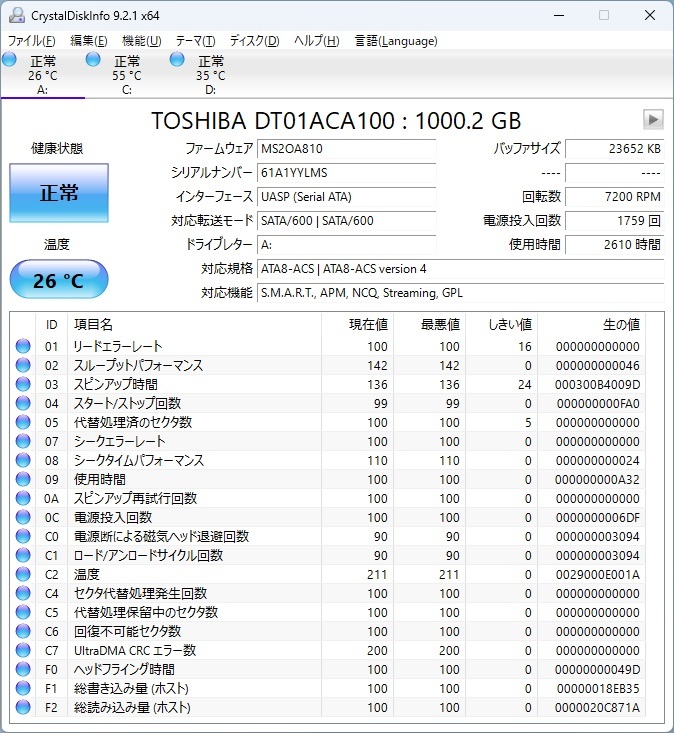Click the status orb for ID 09 使用時間 row
The width and height of the screenshot is (674, 733).
click(23, 479)
